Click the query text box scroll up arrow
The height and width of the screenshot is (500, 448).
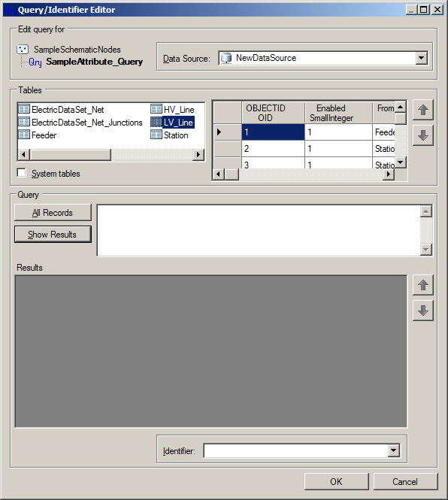(x=426, y=211)
